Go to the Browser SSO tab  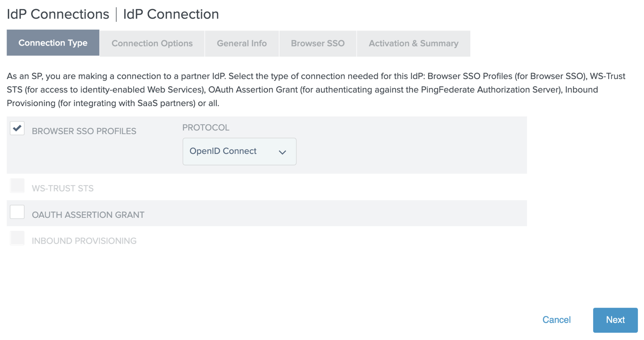point(318,43)
